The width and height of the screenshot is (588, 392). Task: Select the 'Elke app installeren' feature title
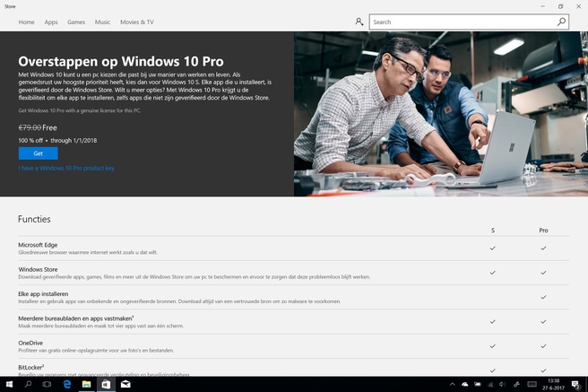pos(43,293)
